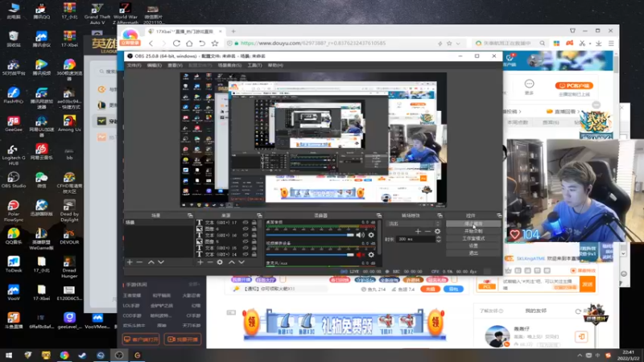The width and height of the screenshot is (644, 362).
Task: Toggle lock on 文本 (GDI+) 17 source
Action: (254, 223)
